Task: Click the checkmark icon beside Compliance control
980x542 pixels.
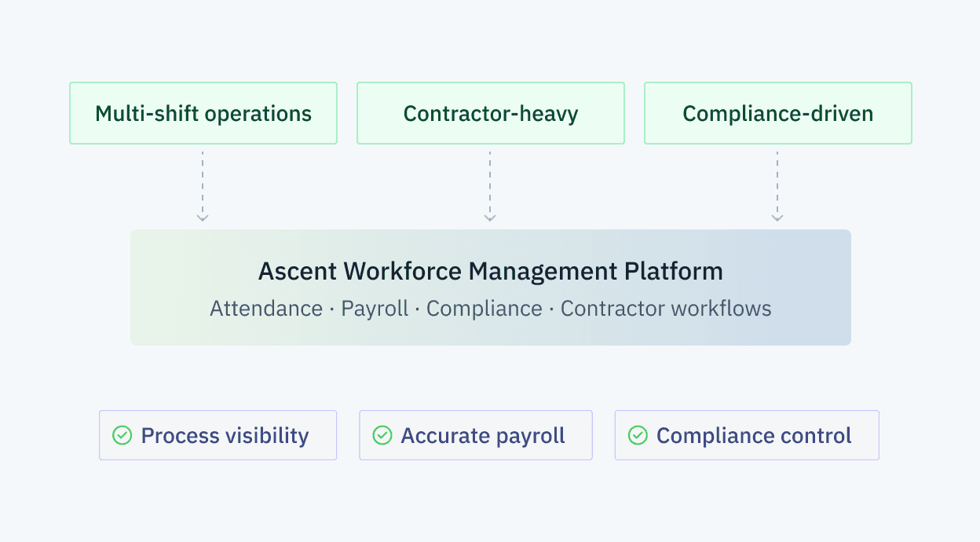Action: tap(638, 435)
